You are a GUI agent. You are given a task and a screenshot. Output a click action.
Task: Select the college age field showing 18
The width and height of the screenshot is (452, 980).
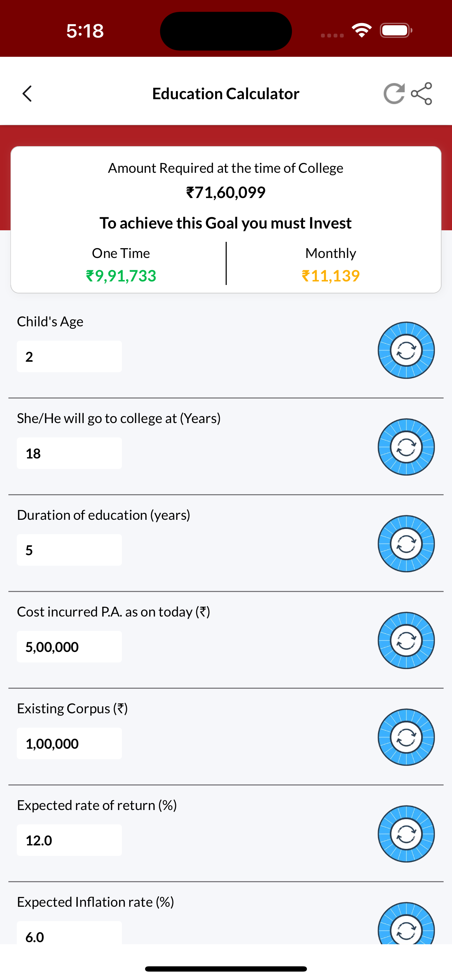[x=69, y=453]
